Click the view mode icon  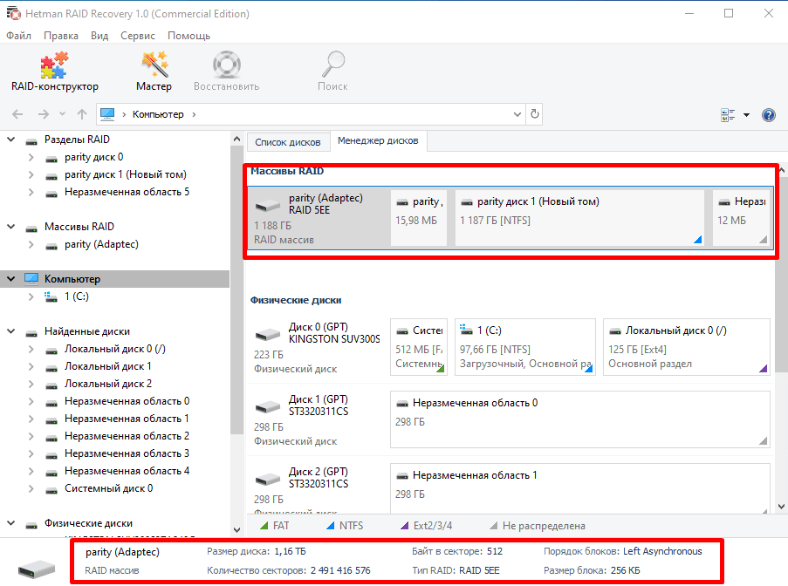click(727, 115)
